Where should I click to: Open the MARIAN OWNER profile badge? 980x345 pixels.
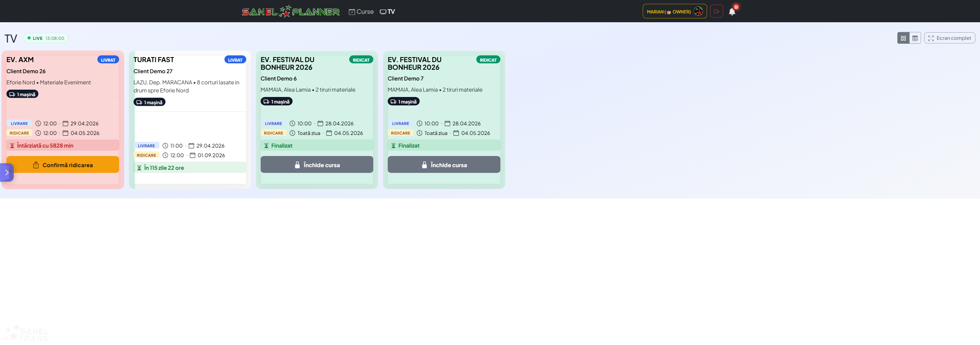click(675, 11)
